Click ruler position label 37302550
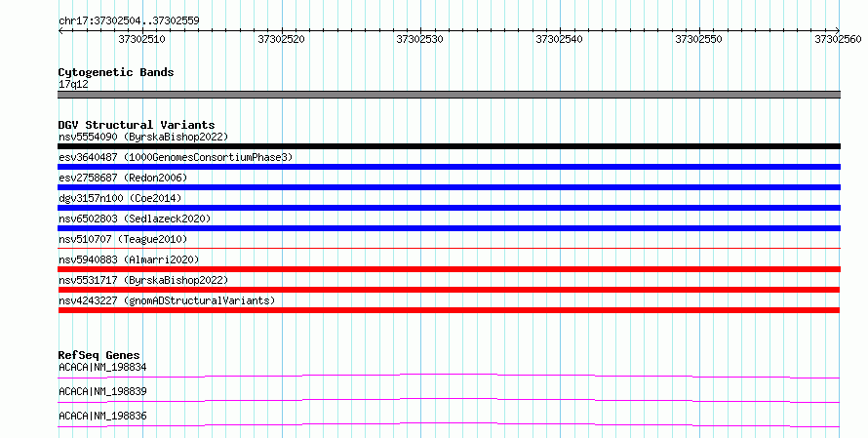Image resolution: width=868 pixels, height=438 pixels. point(698,39)
